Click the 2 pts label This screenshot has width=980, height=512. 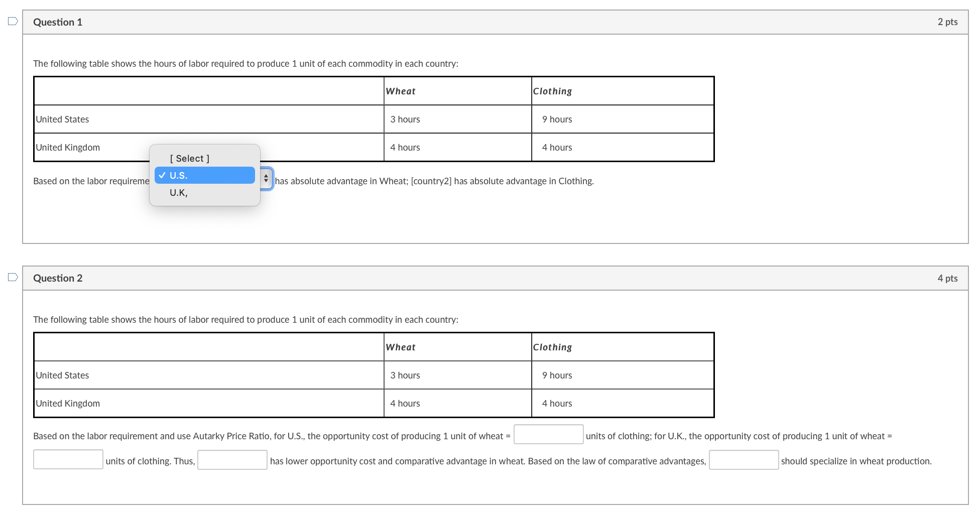[x=947, y=22]
